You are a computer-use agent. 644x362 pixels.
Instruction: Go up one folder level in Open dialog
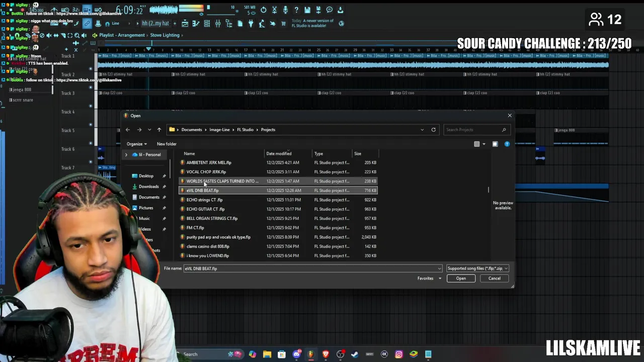159,130
